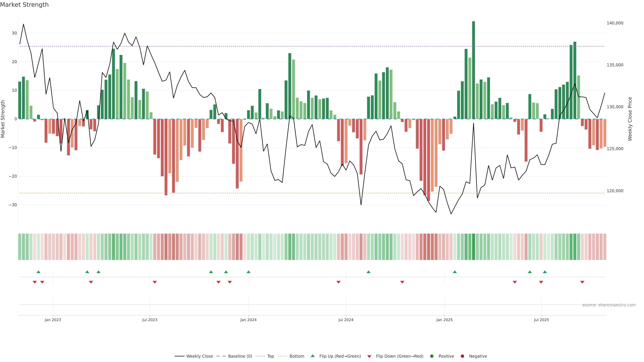Click the Jan 2023 x-axis label
The image size is (644, 362).
coord(53,320)
